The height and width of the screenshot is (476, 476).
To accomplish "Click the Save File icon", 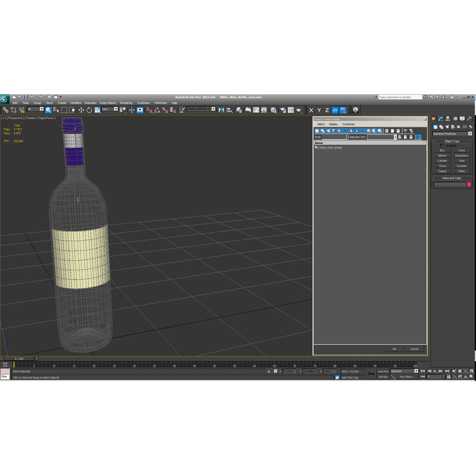I will pyautogui.click(x=26, y=97).
